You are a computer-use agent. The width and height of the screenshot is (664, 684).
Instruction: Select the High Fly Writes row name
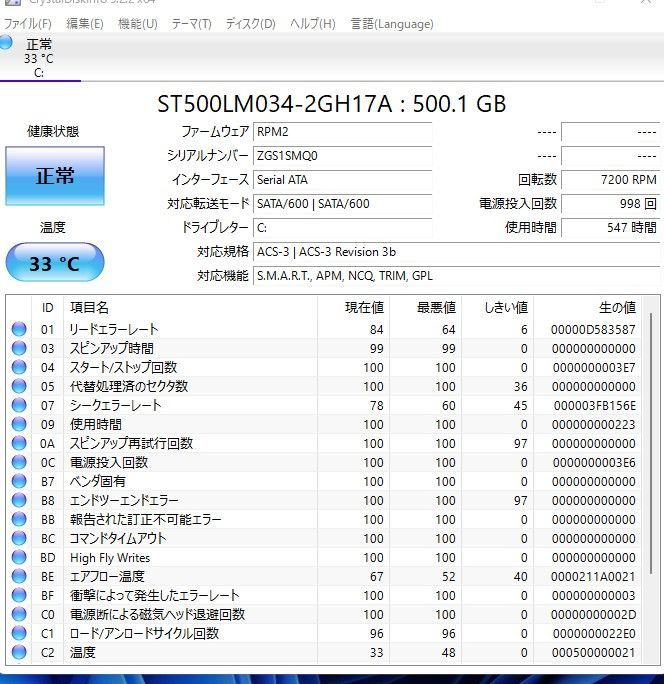pos(110,557)
